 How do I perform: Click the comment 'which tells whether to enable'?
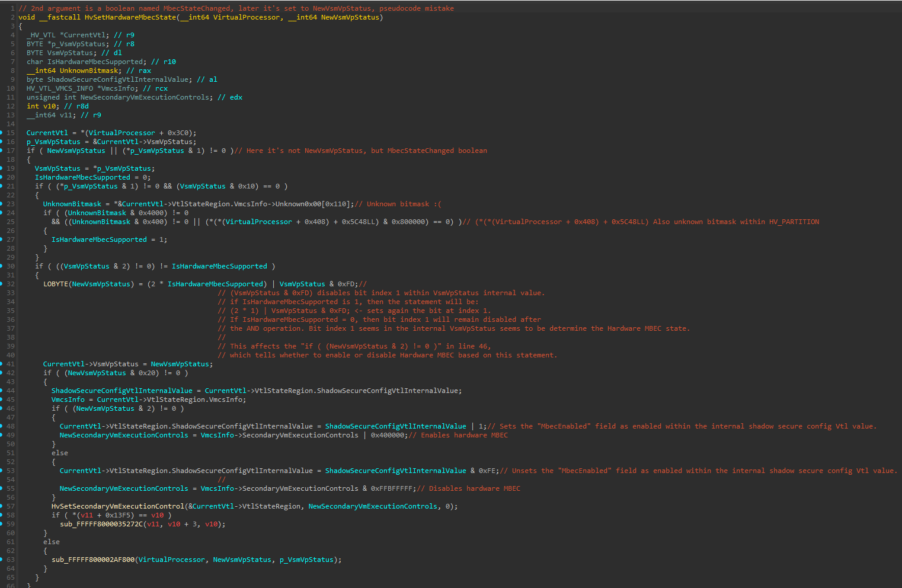tap(388, 355)
